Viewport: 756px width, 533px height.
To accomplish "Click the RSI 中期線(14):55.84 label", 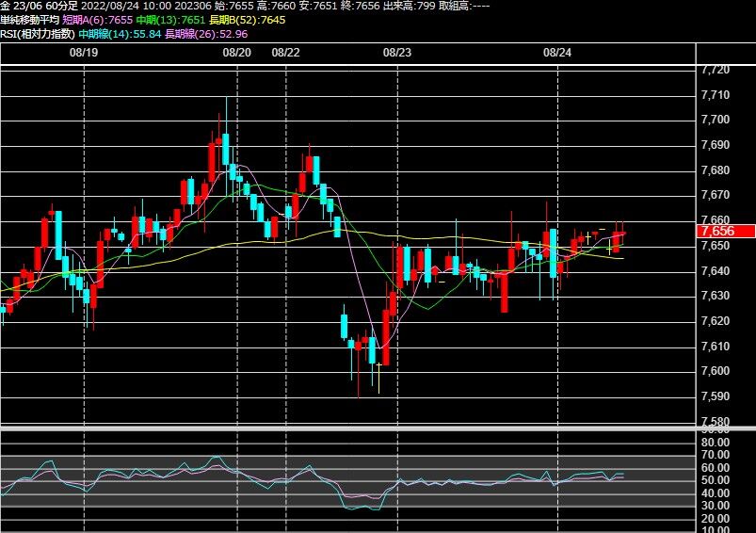I will tap(120, 34).
